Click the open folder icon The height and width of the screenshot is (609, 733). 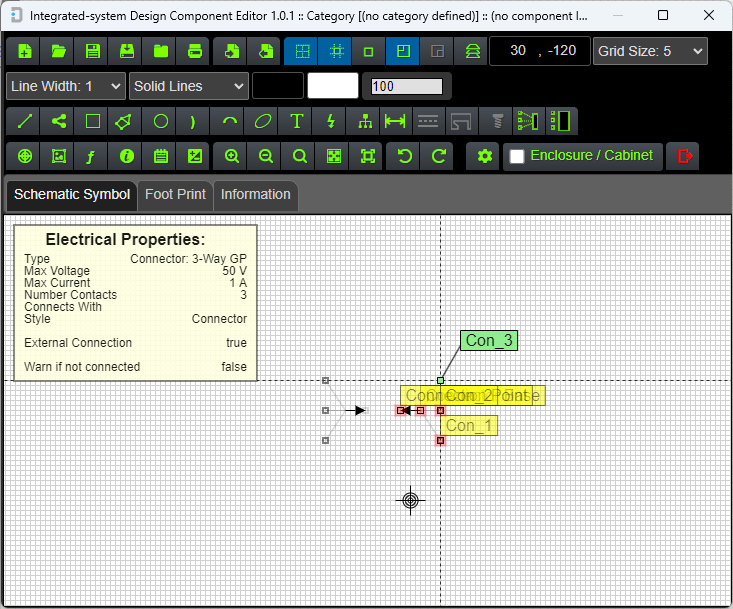point(59,51)
